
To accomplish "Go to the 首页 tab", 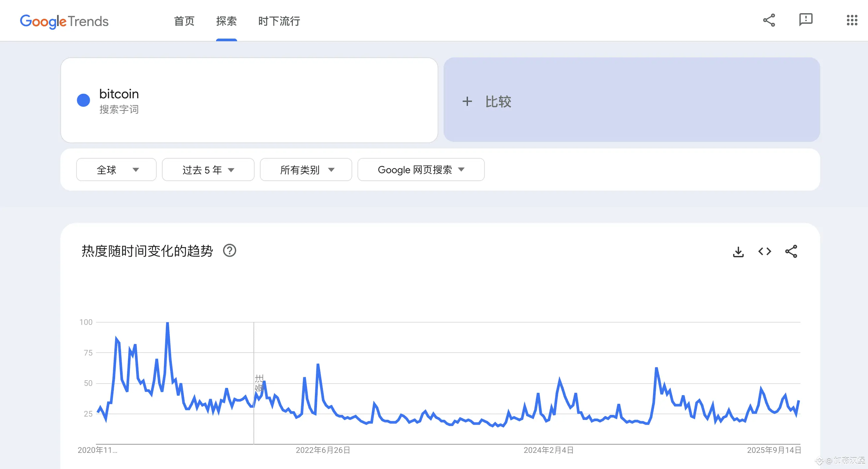I will point(184,21).
